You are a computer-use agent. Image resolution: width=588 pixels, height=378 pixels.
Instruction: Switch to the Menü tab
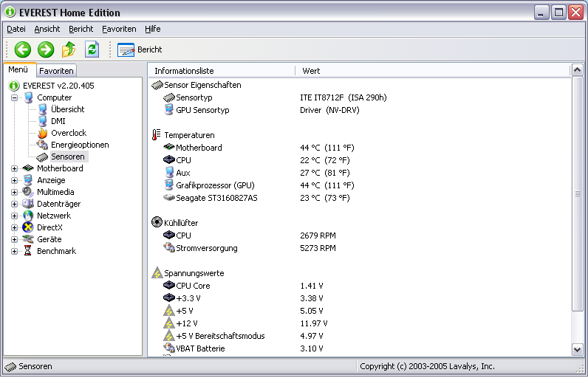click(x=18, y=69)
